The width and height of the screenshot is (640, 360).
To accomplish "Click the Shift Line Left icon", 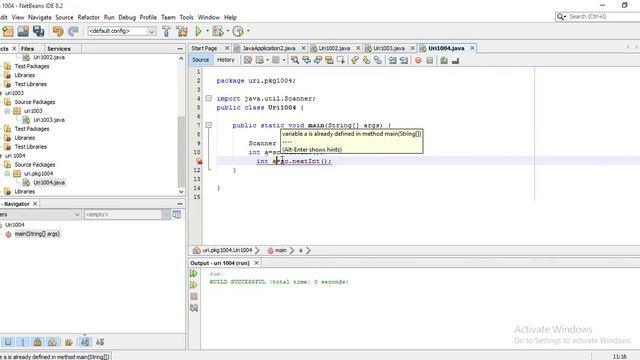I will [x=392, y=60].
